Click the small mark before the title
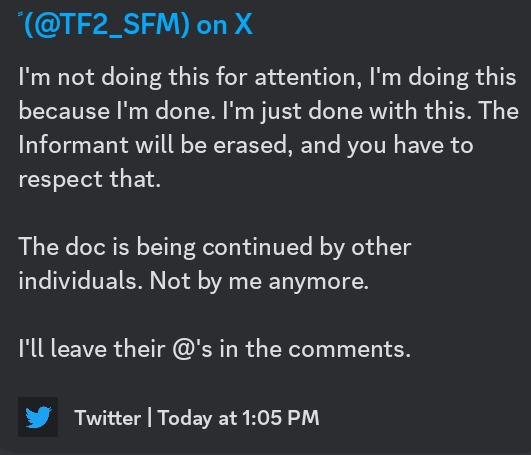This screenshot has height=455, width=531. tap(20, 14)
